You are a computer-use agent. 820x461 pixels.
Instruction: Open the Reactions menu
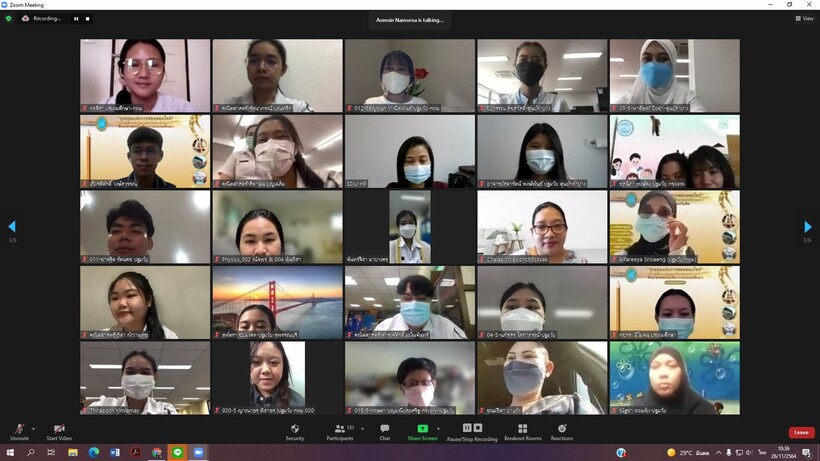562,429
